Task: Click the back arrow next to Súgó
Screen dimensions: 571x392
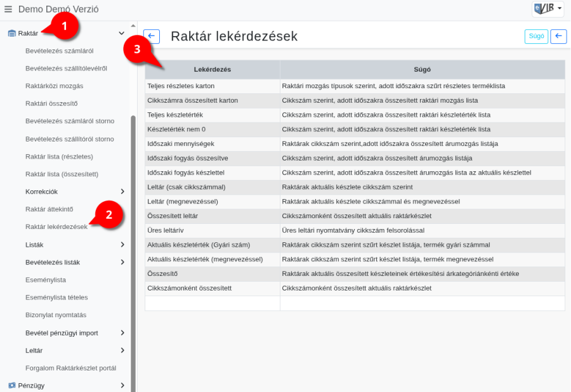Action: [558, 36]
